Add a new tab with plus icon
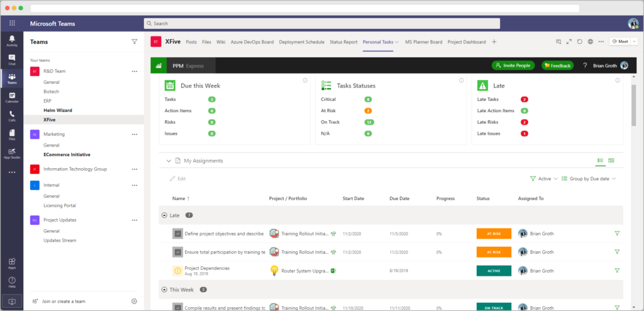 pyautogui.click(x=494, y=42)
